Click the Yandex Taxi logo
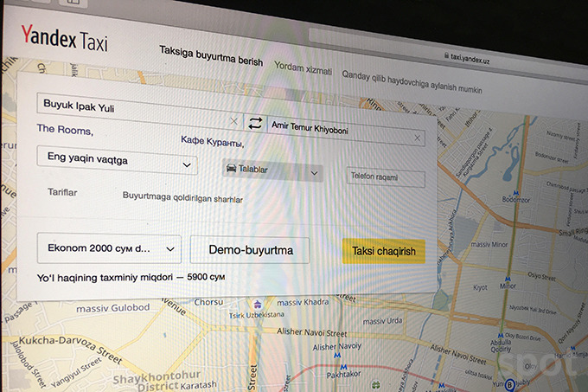Image resolution: width=588 pixels, height=392 pixels. coord(65,39)
